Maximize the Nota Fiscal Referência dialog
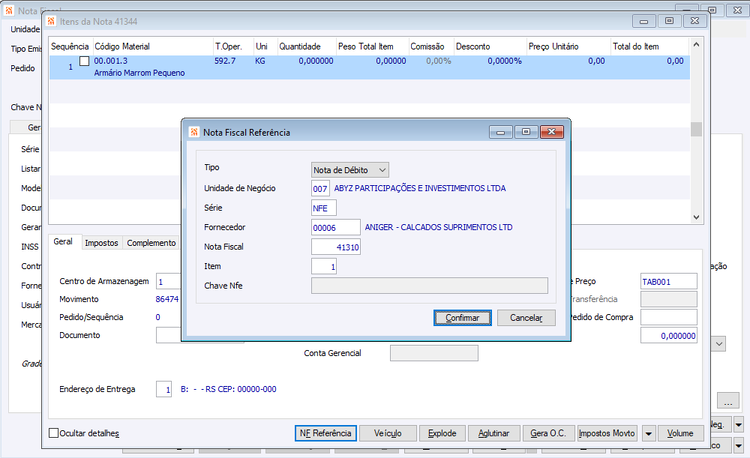The image size is (750, 458). point(526,132)
